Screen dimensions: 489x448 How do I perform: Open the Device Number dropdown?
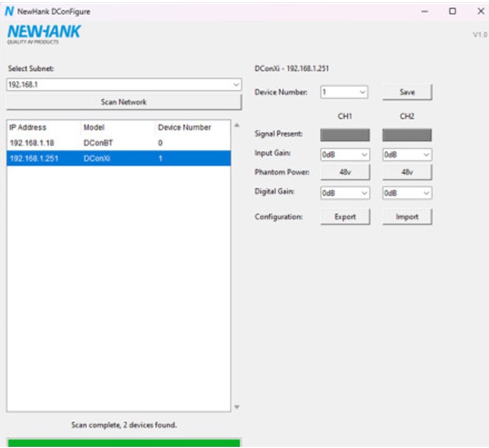[x=344, y=92]
